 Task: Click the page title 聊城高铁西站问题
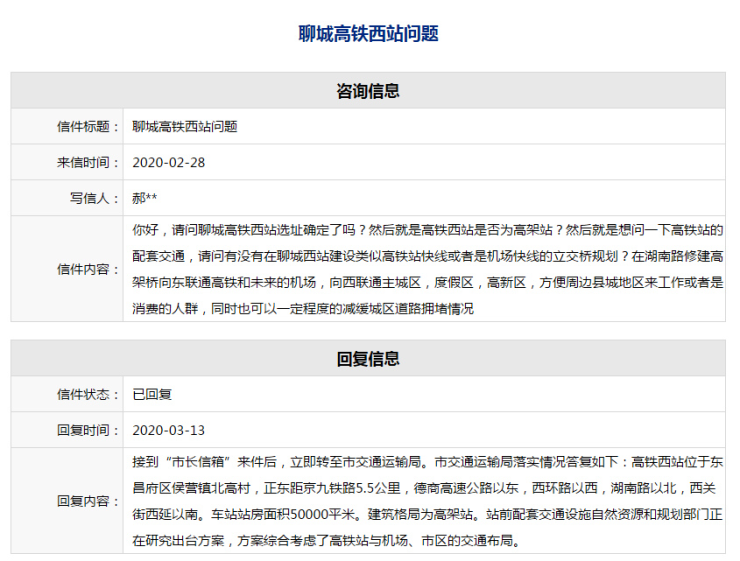[368, 34]
